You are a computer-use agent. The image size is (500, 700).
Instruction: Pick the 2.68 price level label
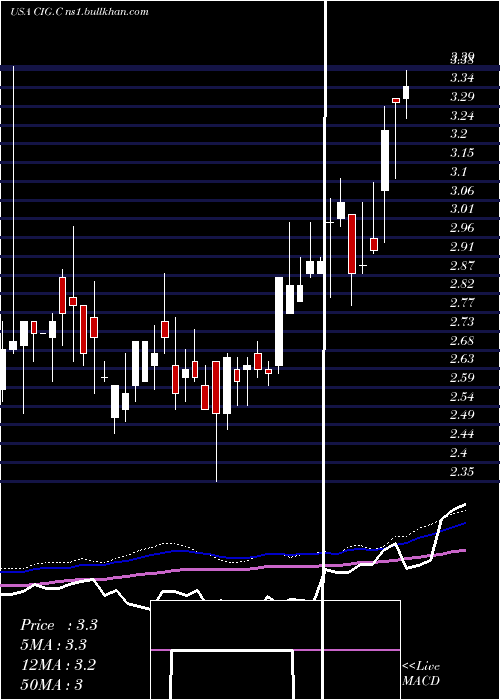click(462, 341)
